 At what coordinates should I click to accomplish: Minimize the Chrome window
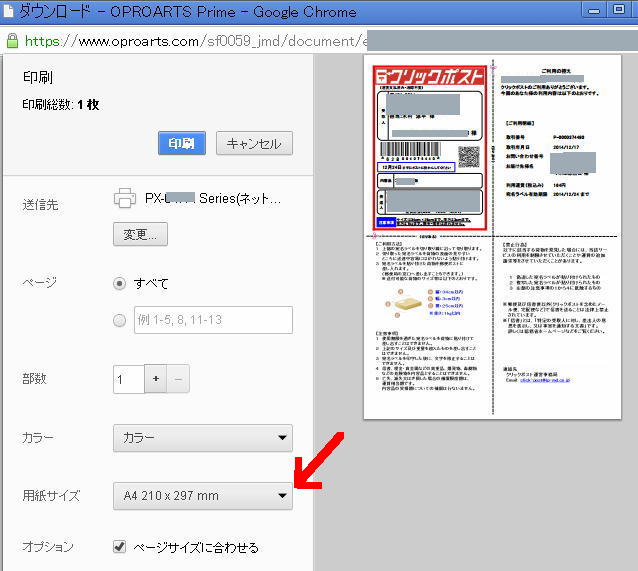pyautogui.click(x=594, y=10)
